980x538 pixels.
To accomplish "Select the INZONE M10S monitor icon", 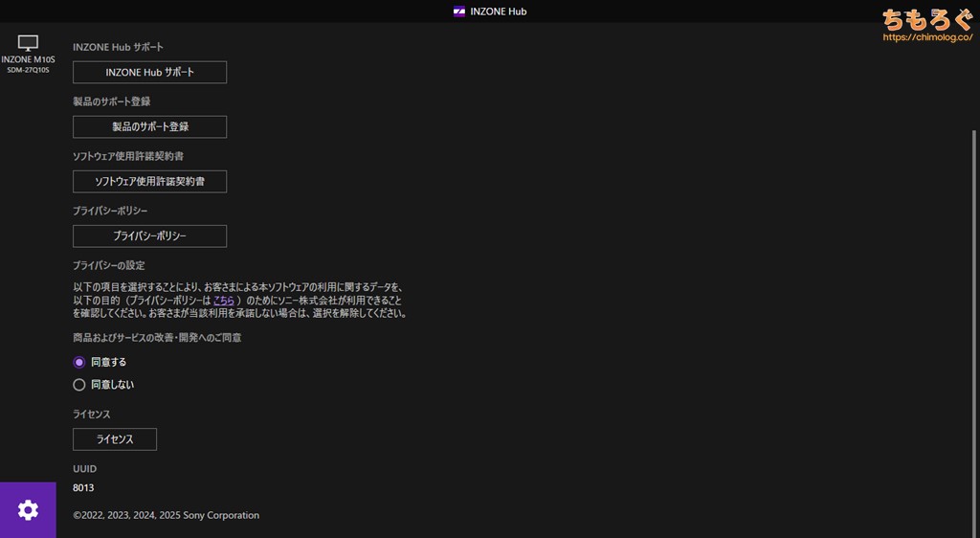I will [x=28, y=43].
